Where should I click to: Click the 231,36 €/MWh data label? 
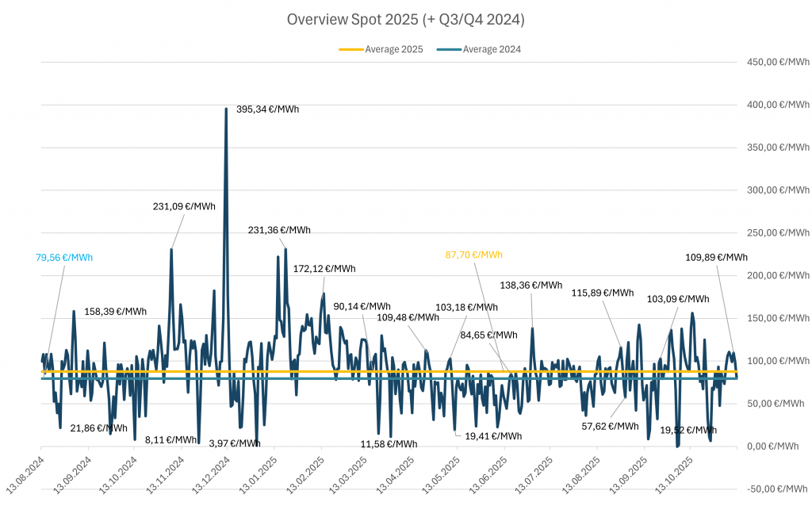[279, 230]
